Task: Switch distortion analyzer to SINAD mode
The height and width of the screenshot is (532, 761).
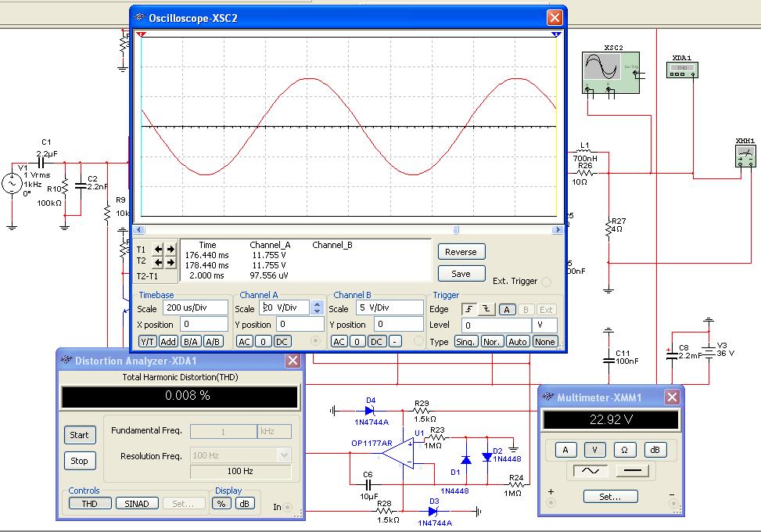Action: (137, 503)
